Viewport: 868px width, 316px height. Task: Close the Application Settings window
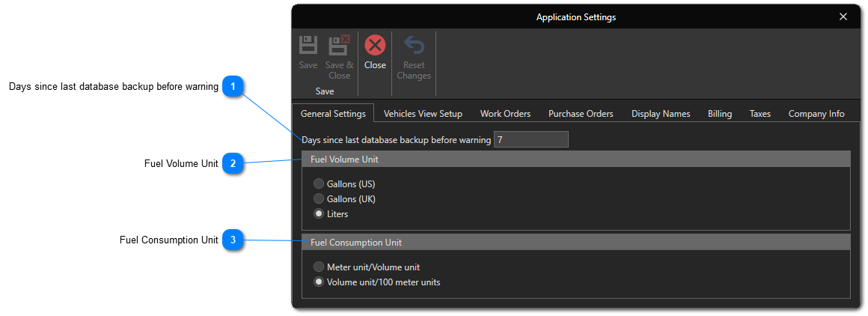[843, 16]
